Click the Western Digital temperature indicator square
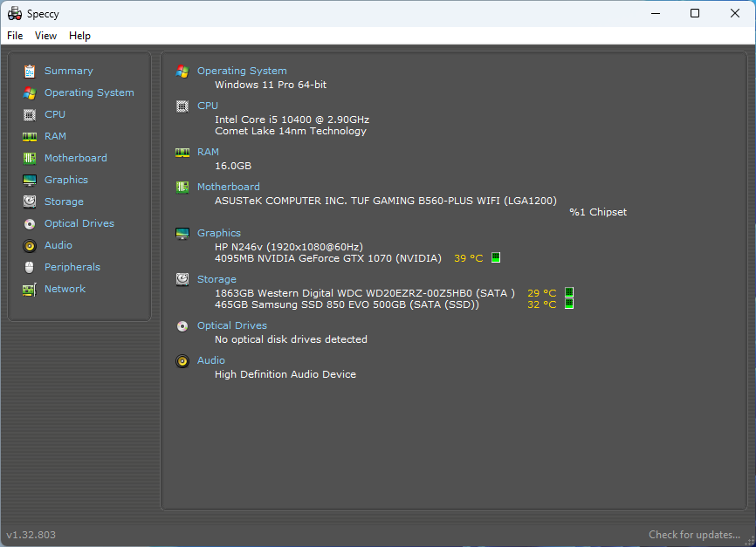 [x=569, y=292]
